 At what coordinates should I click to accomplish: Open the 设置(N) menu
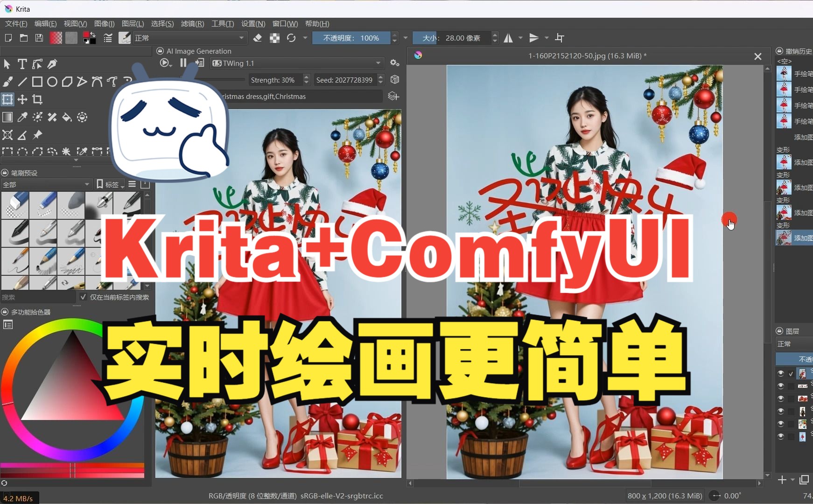[x=253, y=24]
